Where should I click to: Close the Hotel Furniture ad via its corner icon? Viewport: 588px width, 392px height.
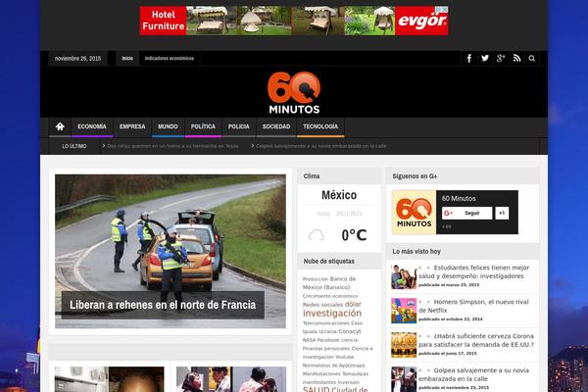point(443,10)
